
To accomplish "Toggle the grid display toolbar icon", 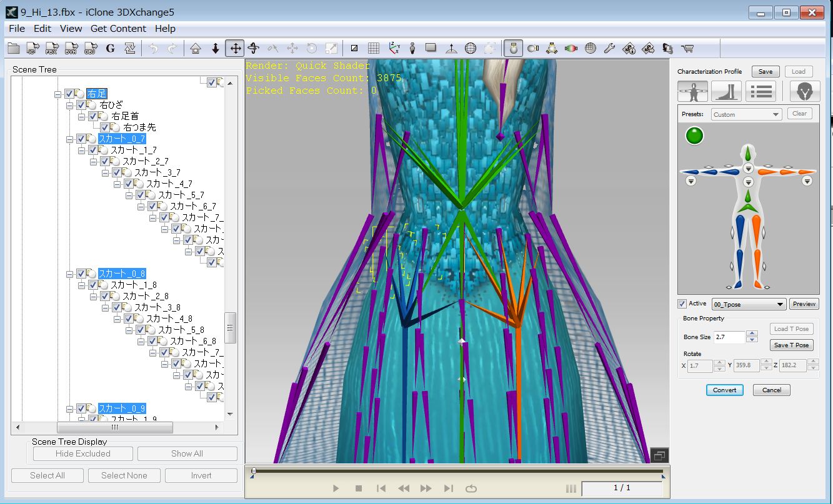I will pos(374,48).
